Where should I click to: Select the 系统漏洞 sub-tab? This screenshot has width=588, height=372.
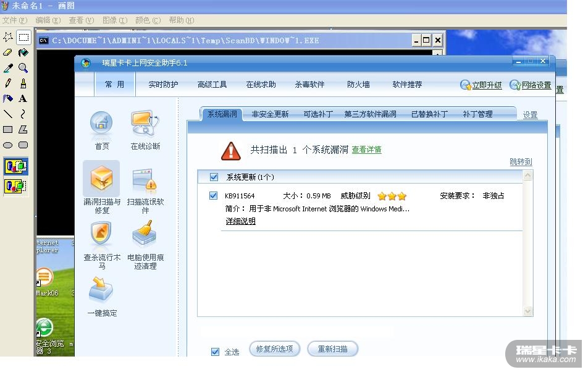(222, 114)
